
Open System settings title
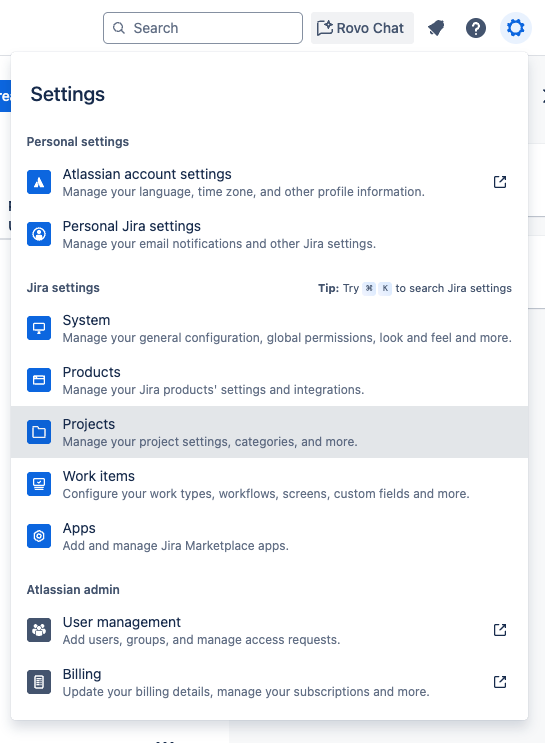(x=86, y=320)
